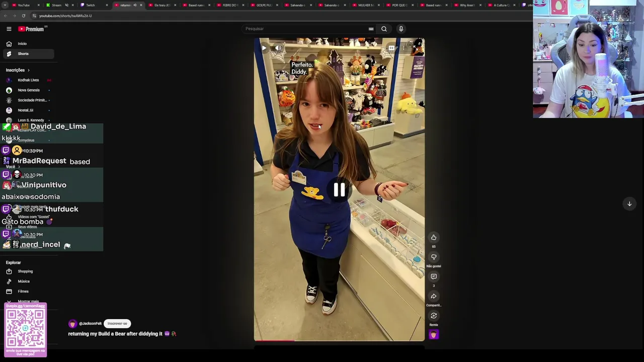Share the short (Compartilhar)

pos(434,296)
